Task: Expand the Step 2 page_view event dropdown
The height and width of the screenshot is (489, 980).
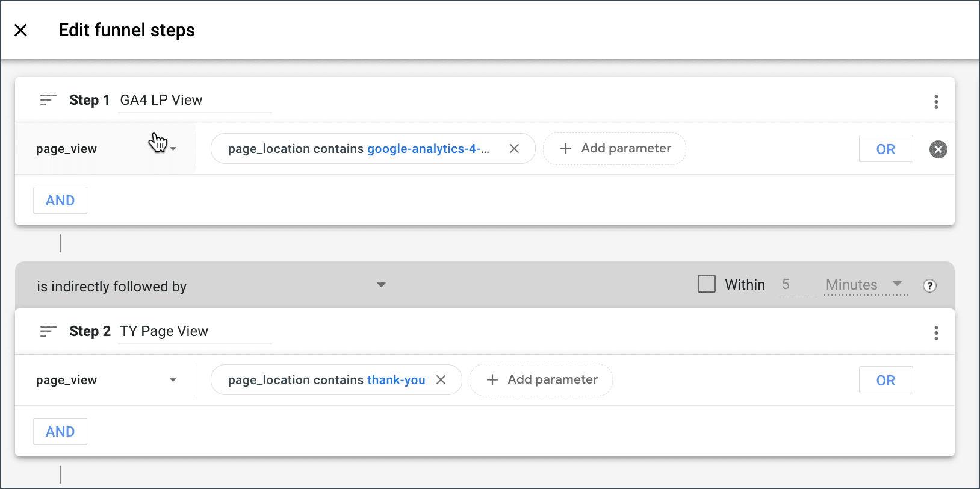Action: [x=173, y=380]
